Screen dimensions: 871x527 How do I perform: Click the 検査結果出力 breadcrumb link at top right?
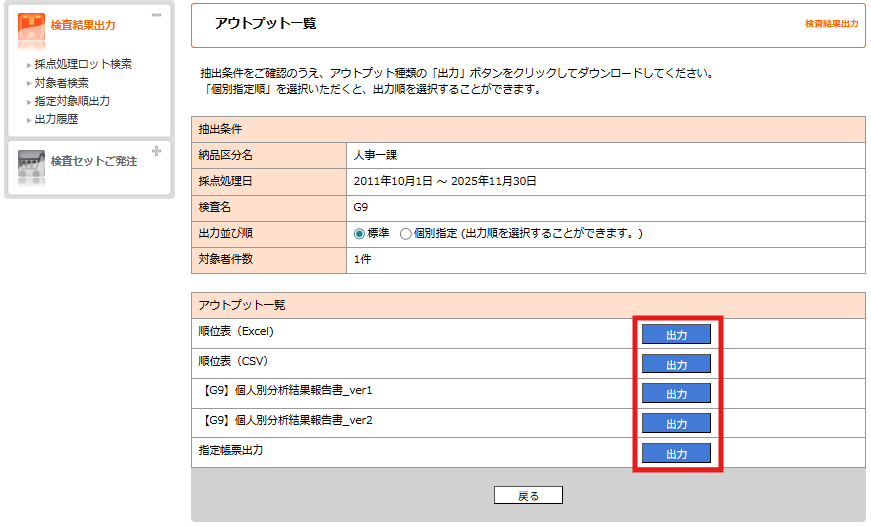click(x=831, y=23)
